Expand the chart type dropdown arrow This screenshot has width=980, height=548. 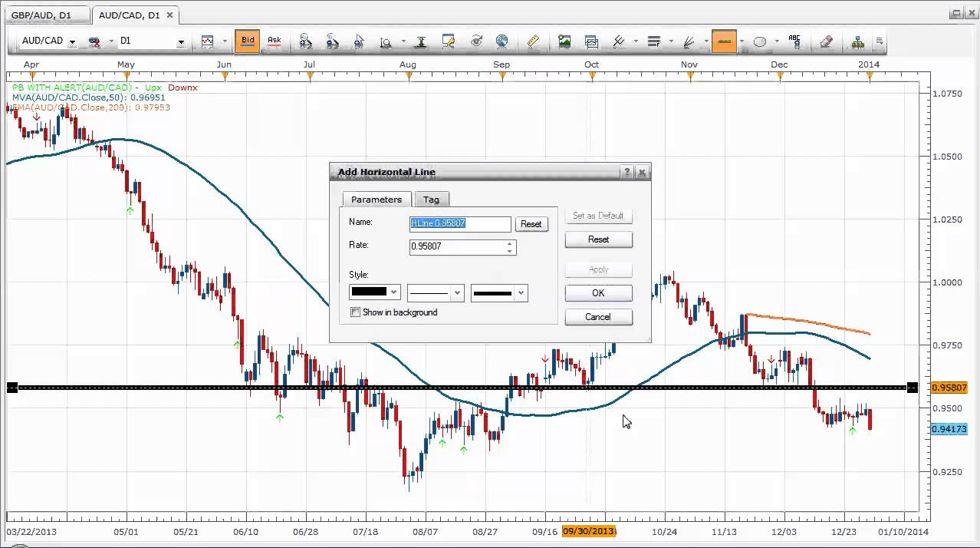225,41
